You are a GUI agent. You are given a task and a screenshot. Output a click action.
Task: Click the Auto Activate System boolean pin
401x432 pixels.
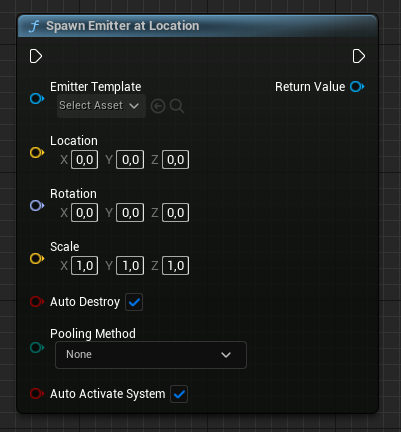(x=37, y=394)
